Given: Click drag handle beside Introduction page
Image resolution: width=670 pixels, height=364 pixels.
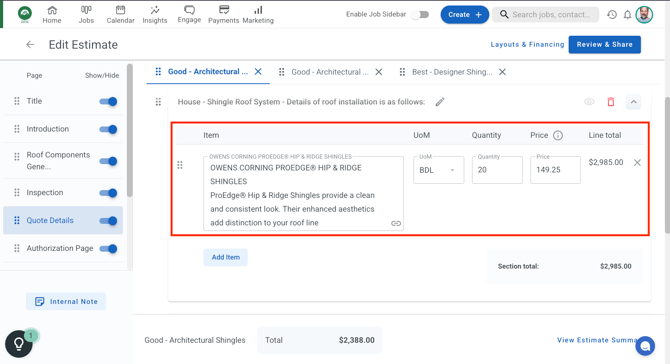Looking at the screenshot, I should pos(17,129).
